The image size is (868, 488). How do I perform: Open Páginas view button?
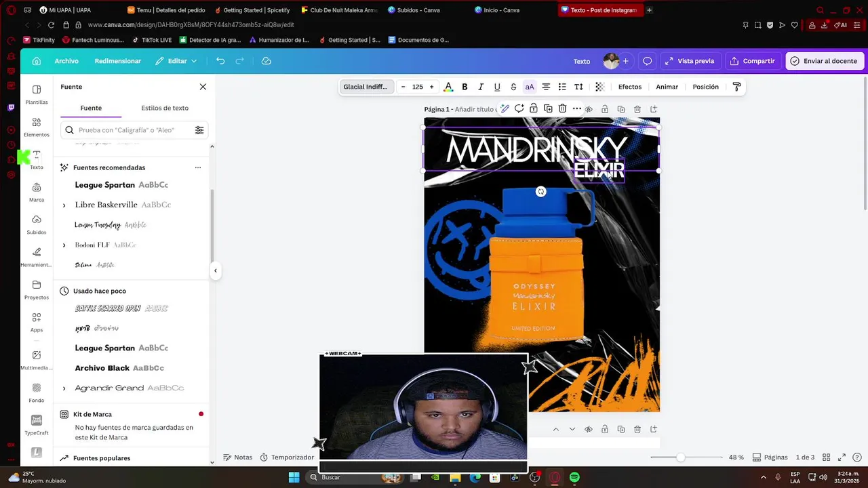tap(770, 457)
